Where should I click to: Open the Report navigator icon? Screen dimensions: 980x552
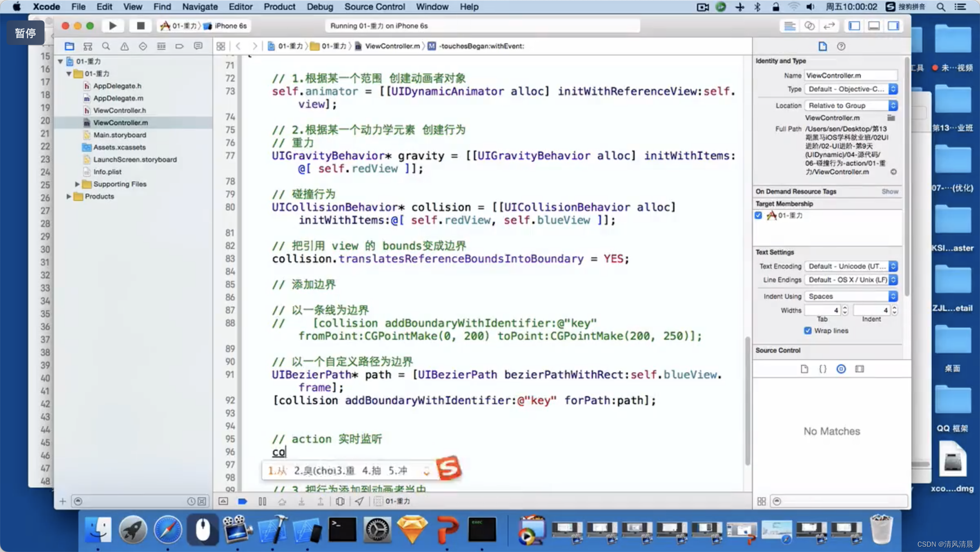(x=198, y=46)
